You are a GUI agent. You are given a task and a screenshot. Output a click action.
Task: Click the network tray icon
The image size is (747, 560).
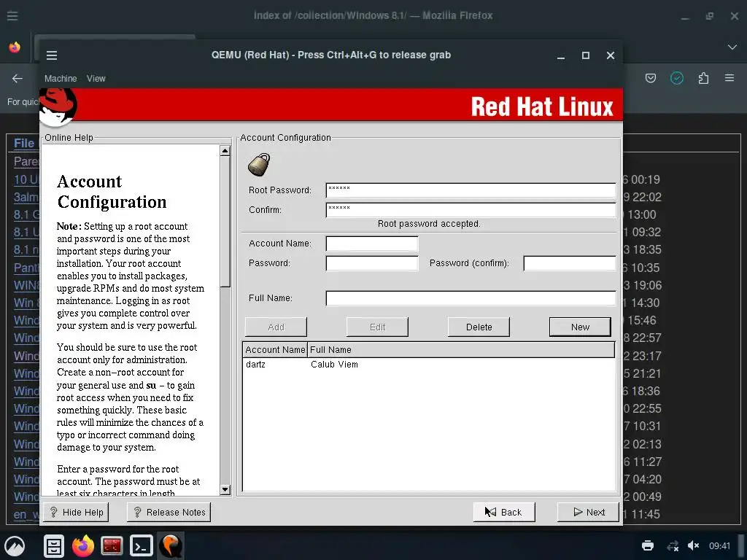point(673,545)
